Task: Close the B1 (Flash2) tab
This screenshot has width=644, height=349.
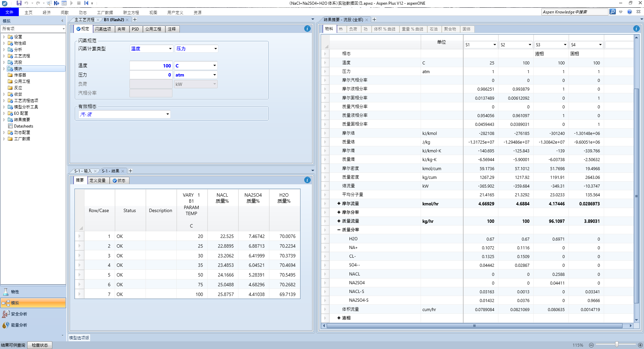Action: click(x=127, y=20)
